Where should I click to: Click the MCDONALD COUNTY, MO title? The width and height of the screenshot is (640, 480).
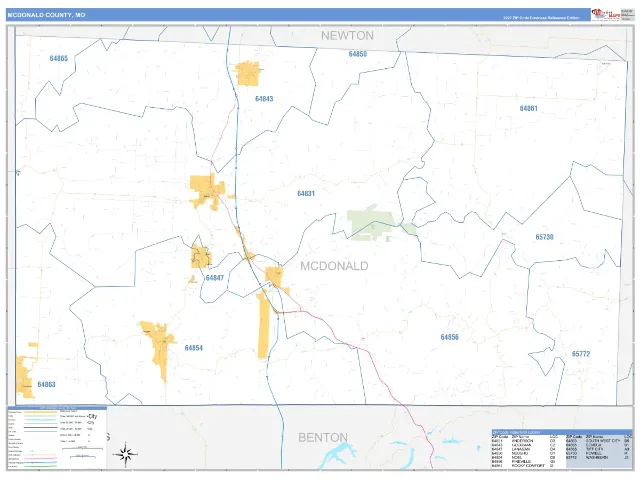(47, 15)
